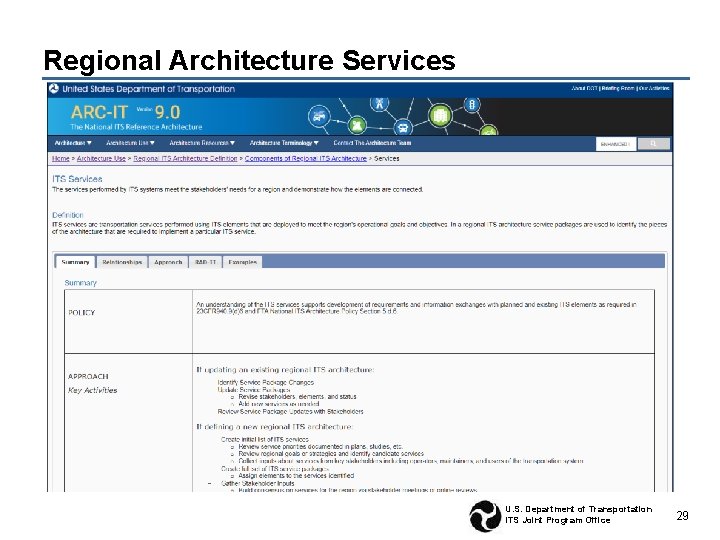This screenshot has width=720, height=540.
Task: Switch to the Approach tab
Action: coord(168,262)
